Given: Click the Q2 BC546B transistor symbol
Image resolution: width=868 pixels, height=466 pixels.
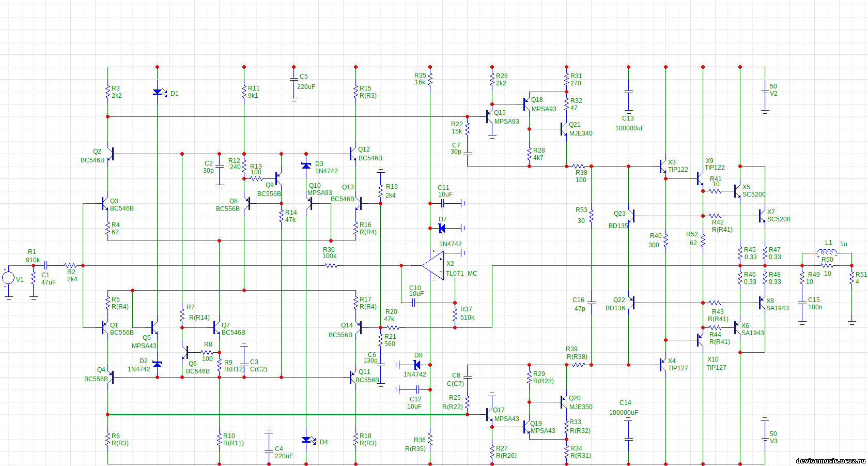Looking at the screenshot, I should click(110, 154).
